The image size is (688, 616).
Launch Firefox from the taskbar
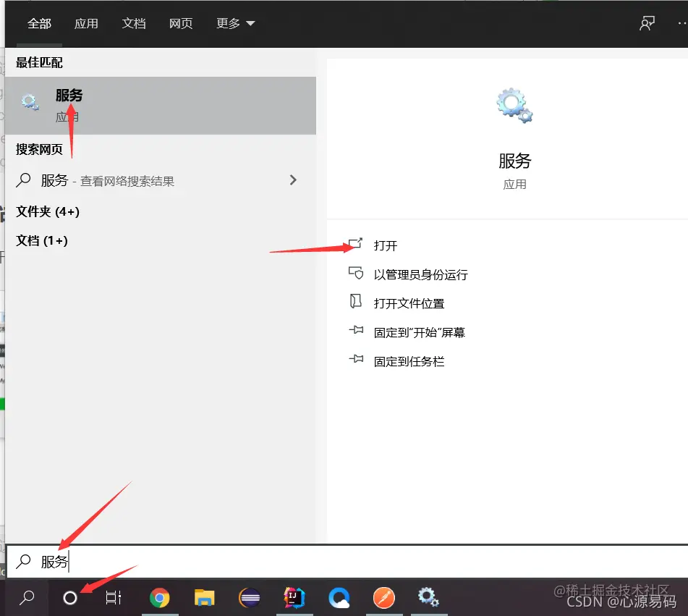point(384,598)
